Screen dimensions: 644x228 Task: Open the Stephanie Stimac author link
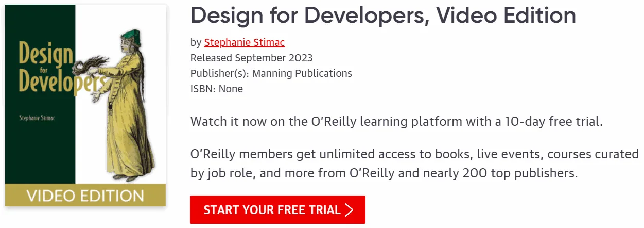pos(245,42)
